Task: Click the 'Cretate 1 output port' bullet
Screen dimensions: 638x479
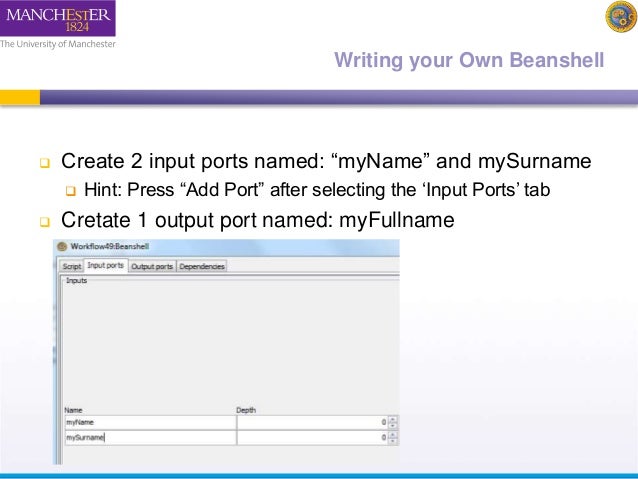Action: [x=258, y=220]
